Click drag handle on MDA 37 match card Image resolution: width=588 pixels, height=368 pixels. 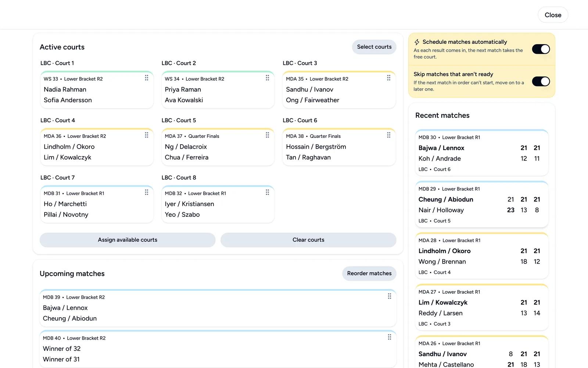pyautogui.click(x=268, y=135)
